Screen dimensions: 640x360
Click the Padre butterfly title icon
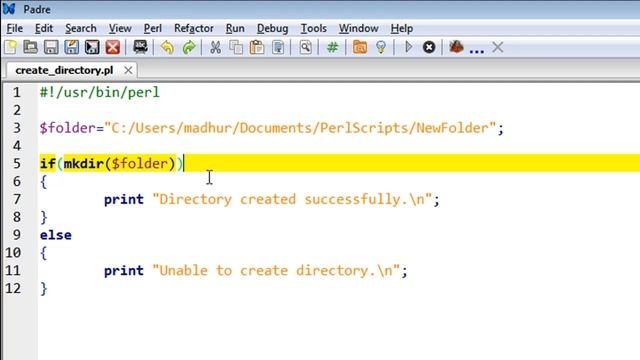[9, 9]
